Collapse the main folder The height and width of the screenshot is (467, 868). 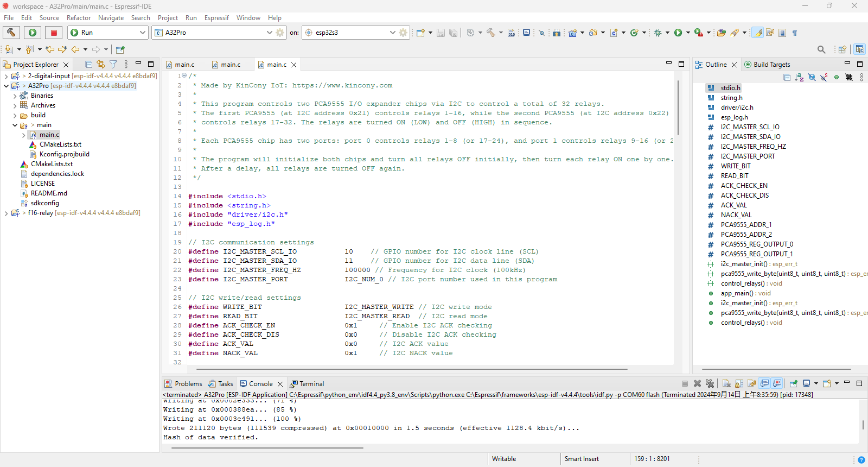[15, 125]
